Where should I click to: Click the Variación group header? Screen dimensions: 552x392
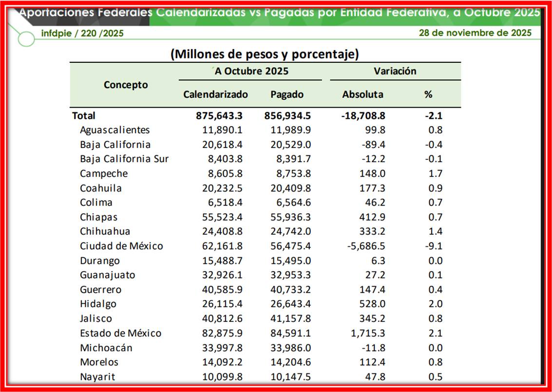395,71
